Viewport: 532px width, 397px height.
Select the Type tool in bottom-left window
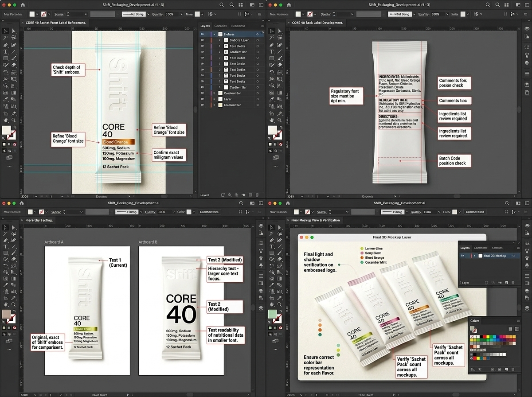(5, 246)
